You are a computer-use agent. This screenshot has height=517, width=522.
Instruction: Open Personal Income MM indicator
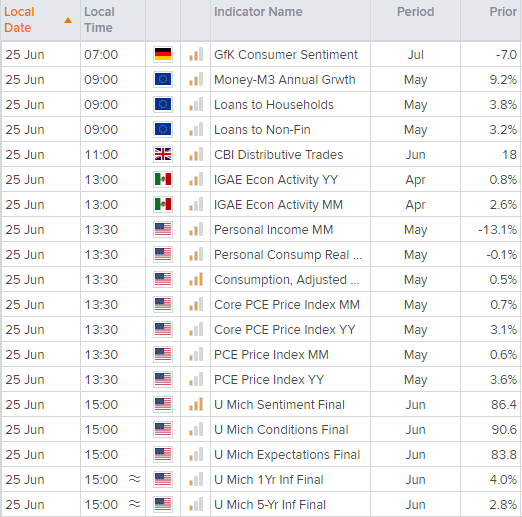tap(273, 230)
